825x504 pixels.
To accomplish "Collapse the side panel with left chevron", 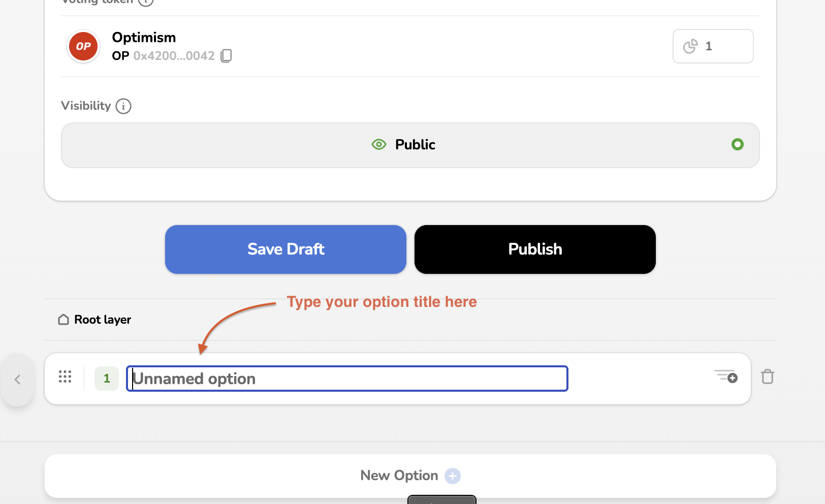I will click(x=18, y=380).
